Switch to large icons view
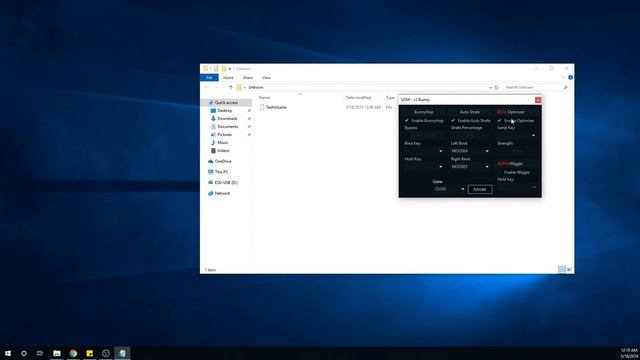Screen dimensions: 640x360 (569, 269)
